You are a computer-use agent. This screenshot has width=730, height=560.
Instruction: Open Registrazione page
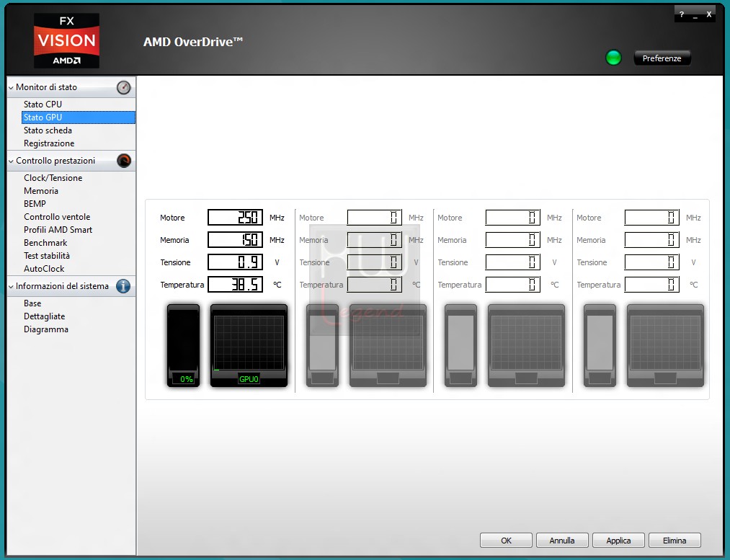point(49,143)
